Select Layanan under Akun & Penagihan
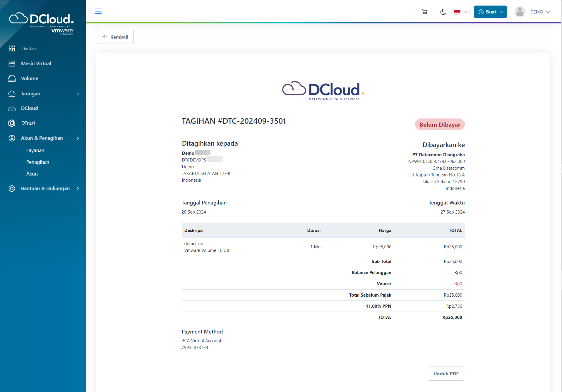Viewport: 562px width, 392px height. click(x=35, y=150)
